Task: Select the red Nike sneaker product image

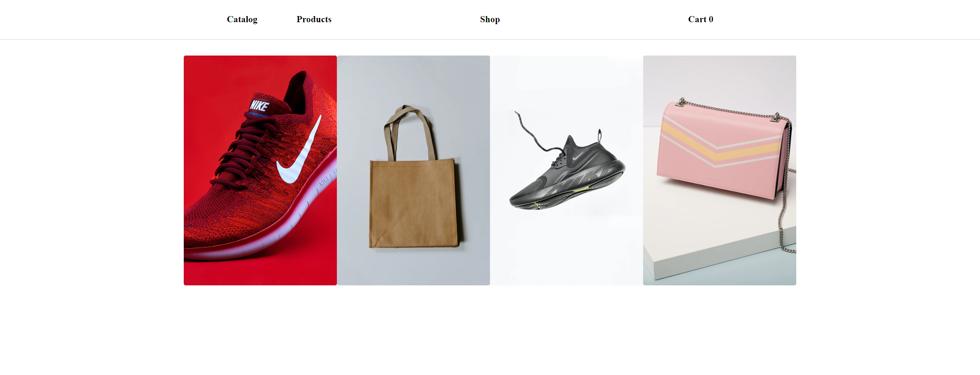Action: [260, 170]
